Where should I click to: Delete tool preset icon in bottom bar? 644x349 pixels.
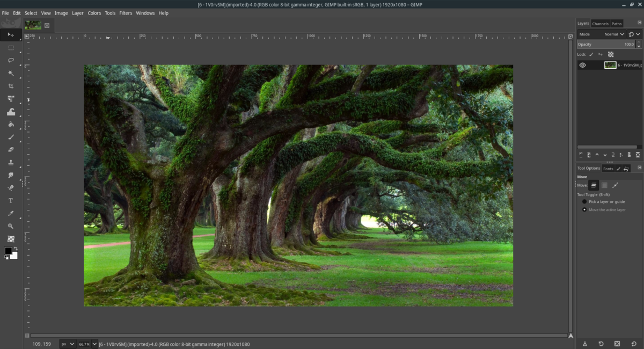[x=617, y=344]
